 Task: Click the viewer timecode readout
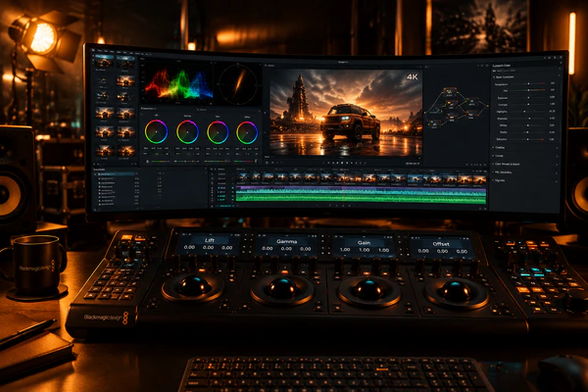point(413,164)
